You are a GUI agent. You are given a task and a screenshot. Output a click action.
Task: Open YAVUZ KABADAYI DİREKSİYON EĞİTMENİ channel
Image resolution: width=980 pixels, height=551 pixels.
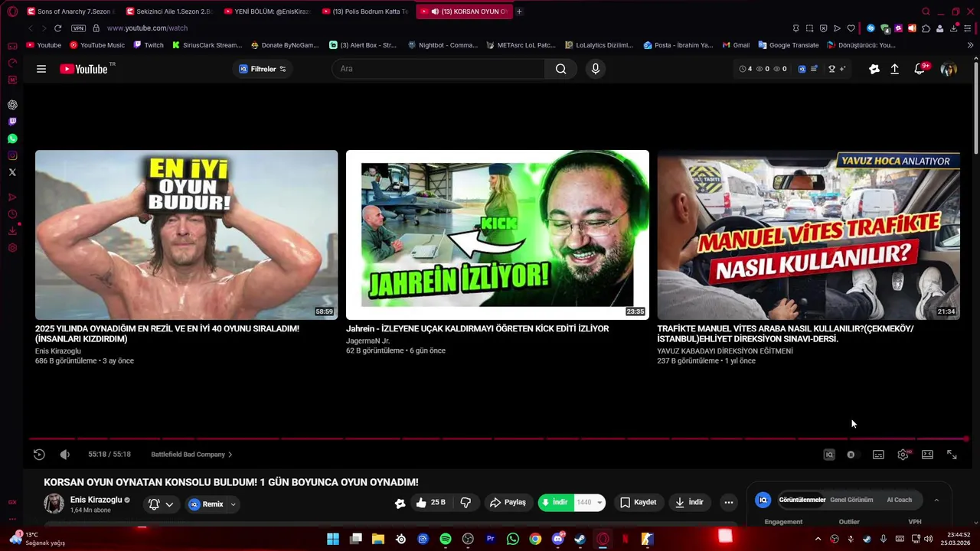(x=725, y=351)
